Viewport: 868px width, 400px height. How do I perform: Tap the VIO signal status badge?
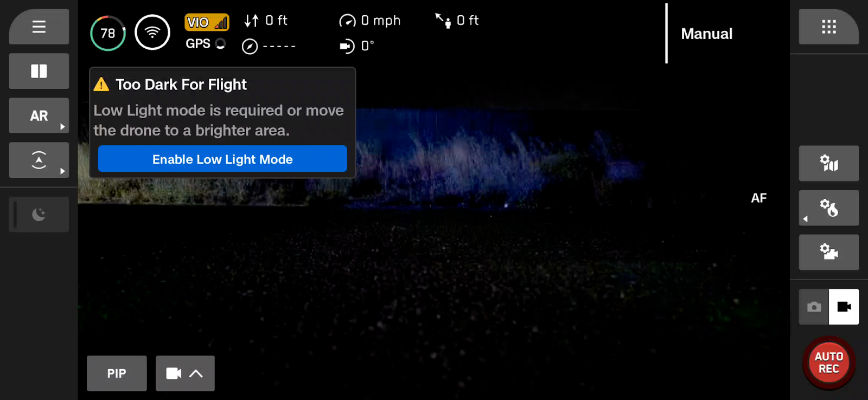(207, 22)
